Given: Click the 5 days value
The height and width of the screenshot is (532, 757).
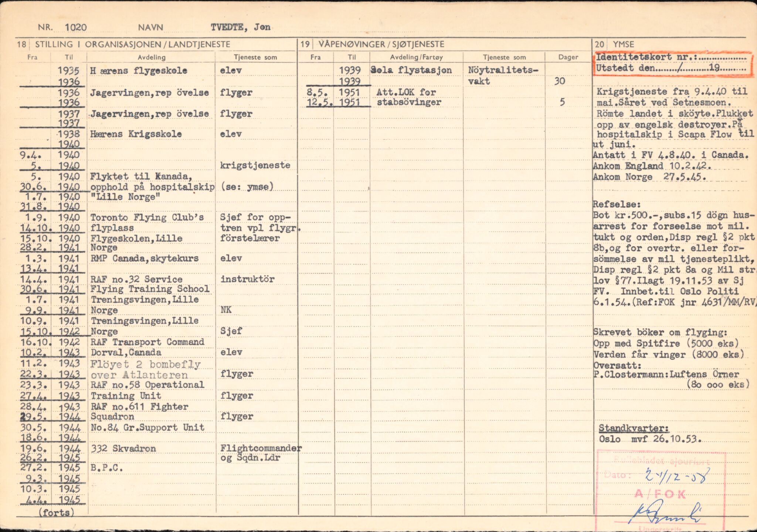Looking at the screenshot, I should click(x=562, y=102).
